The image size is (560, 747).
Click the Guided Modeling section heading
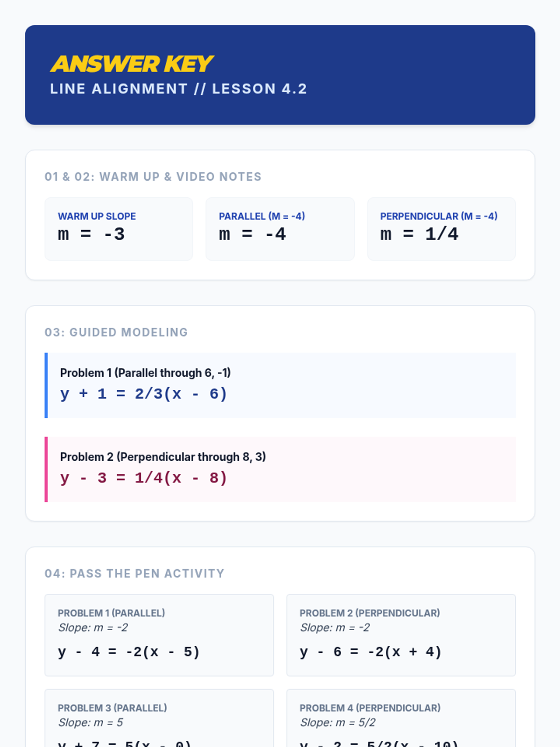(116, 332)
